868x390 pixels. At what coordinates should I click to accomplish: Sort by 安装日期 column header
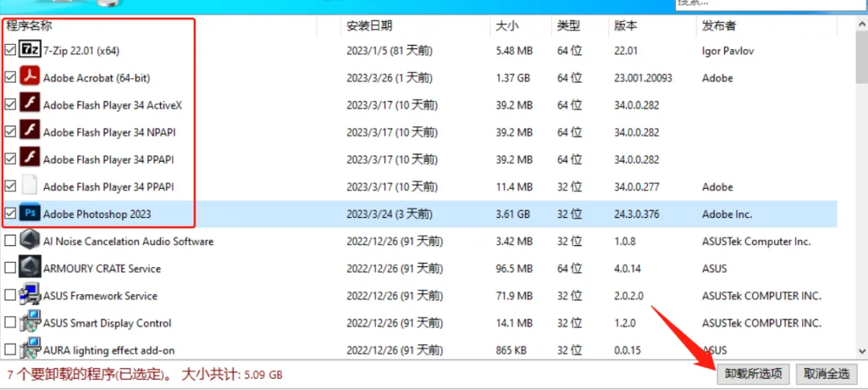click(x=370, y=26)
